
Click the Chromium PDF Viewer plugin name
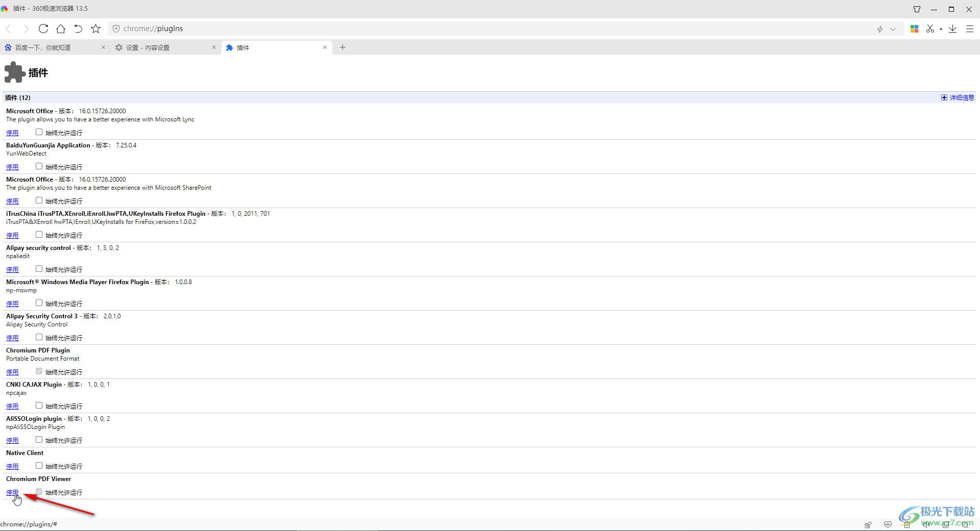point(39,479)
